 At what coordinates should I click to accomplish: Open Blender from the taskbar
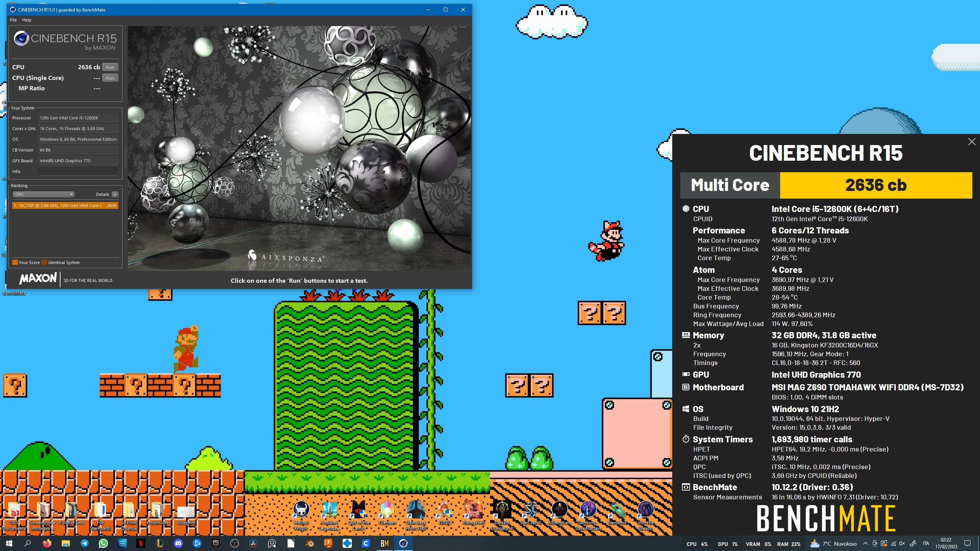tap(309, 543)
